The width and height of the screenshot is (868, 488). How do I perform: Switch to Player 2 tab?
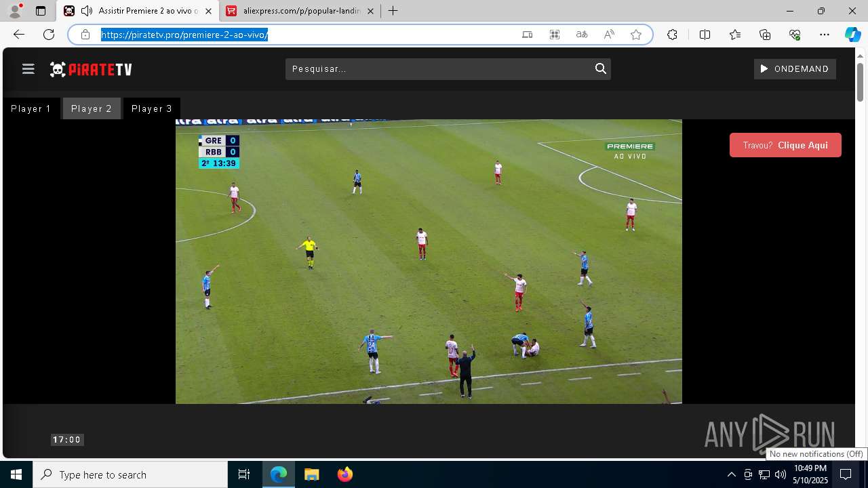92,108
